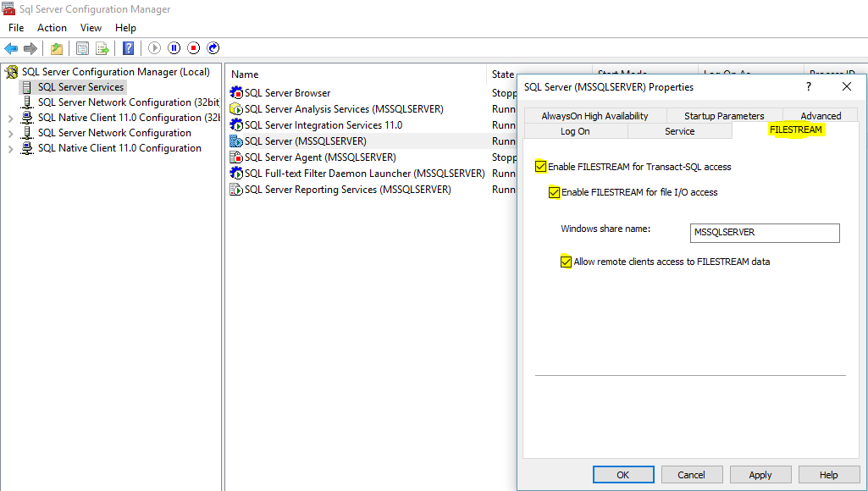
Task: Click the Back arrow toolbar icon
Action: coord(11,48)
